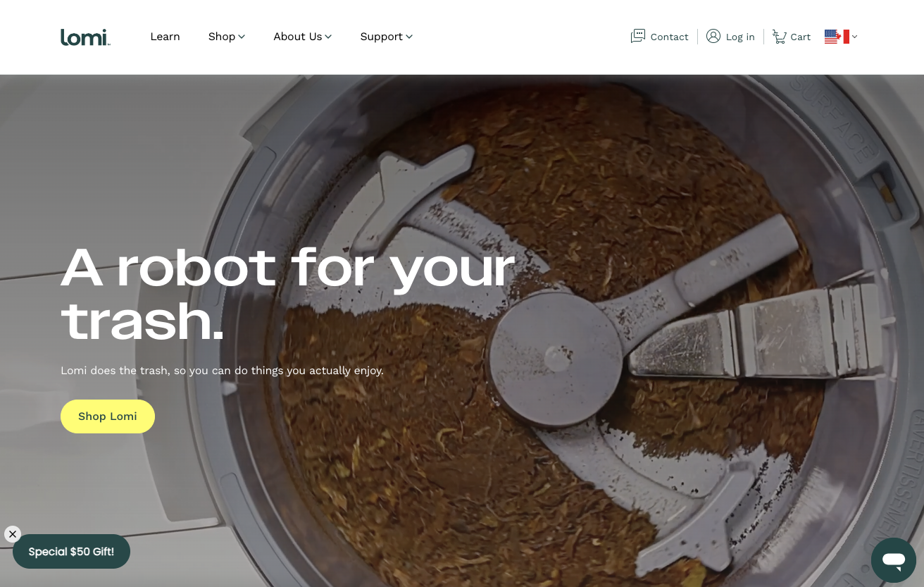This screenshot has width=924, height=587.
Task: Open the Special $50 Gift offer
Action: (x=71, y=552)
